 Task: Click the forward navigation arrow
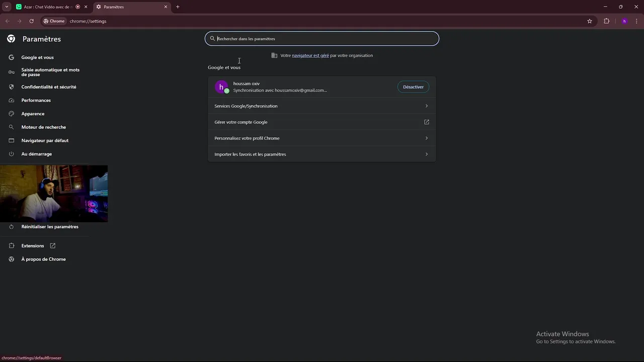[19, 21]
